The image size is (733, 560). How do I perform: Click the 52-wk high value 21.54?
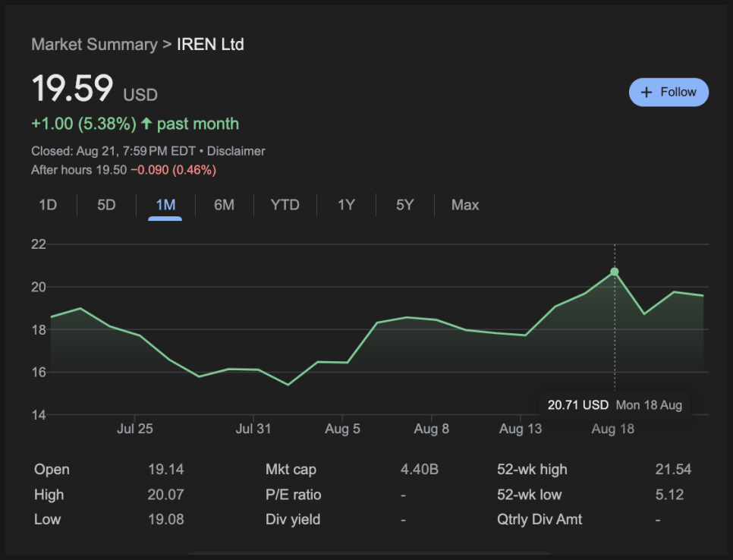[x=673, y=469]
